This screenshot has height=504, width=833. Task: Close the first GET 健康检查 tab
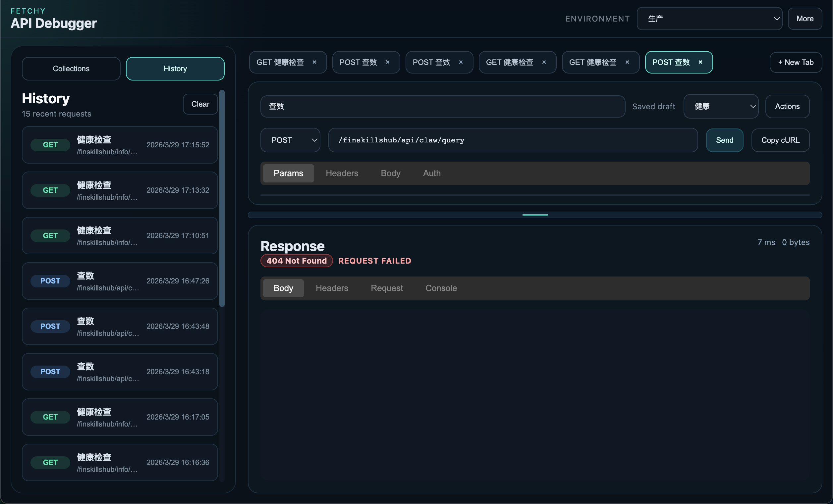point(314,62)
